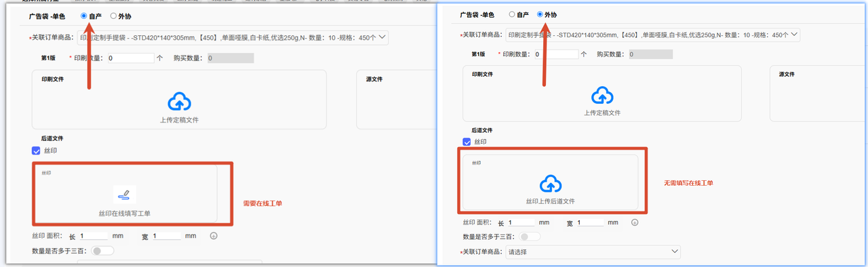The height and width of the screenshot is (267, 868).
Task: Click the 印刷数量 input field in the left panel
Action: tap(130, 58)
